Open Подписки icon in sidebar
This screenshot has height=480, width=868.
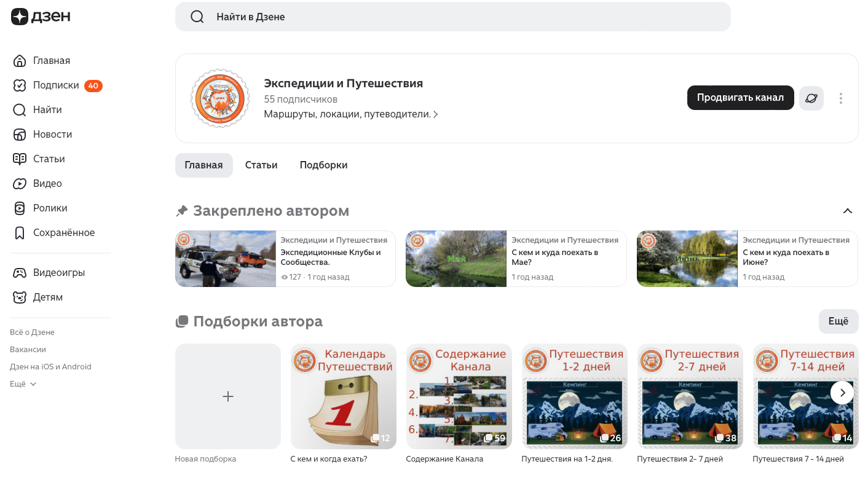point(20,85)
